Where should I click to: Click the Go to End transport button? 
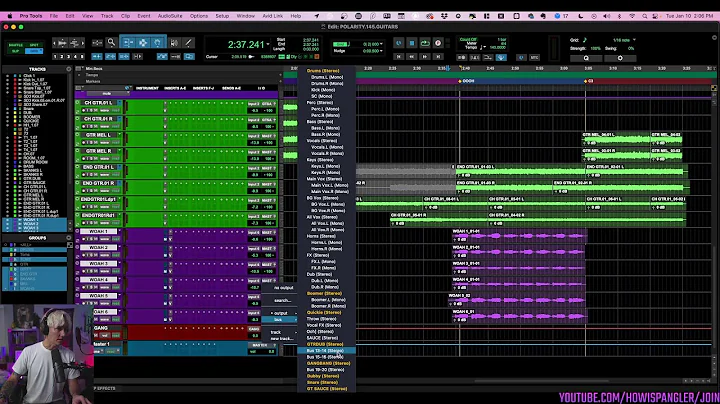[438, 56]
